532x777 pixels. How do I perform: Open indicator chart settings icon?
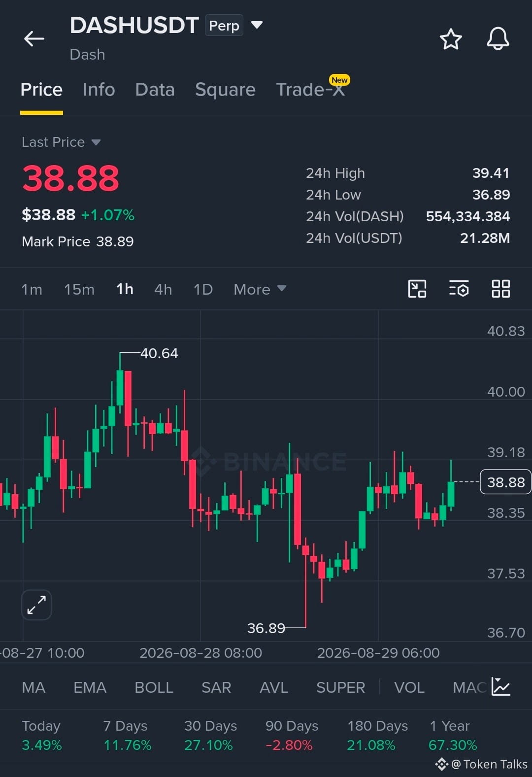(x=501, y=687)
